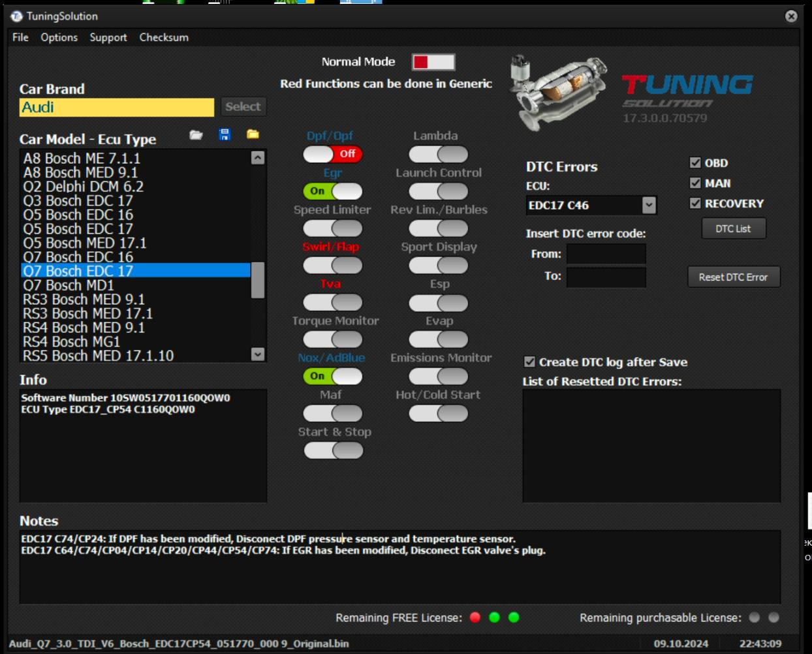Select RS5 Bosch MED 17.1.10 model
The image size is (812, 654).
[x=136, y=356]
